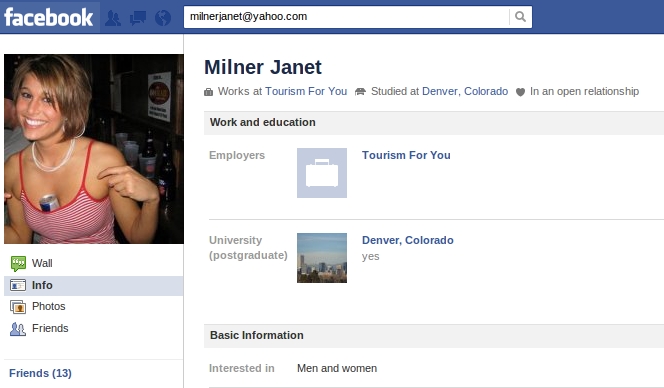Click the Info icon in sidebar
The height and width of the screenshot is (388, 664).
[x=18, y=285]
